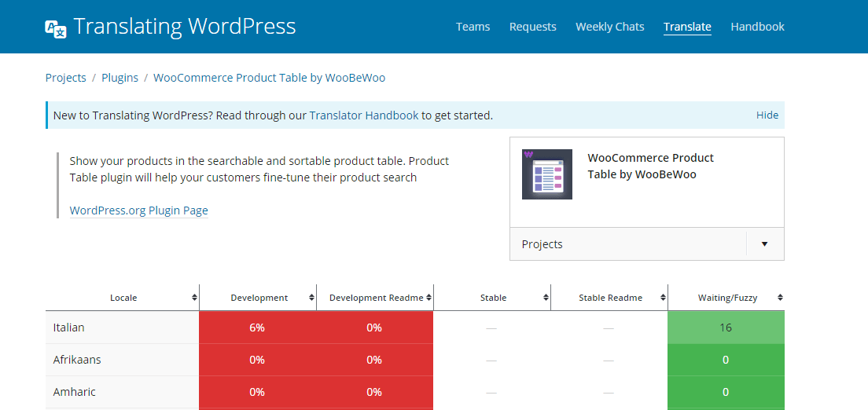Click Afrikaans Development Readme 0% cell
The image size is (868, 410).
[375, 361]
